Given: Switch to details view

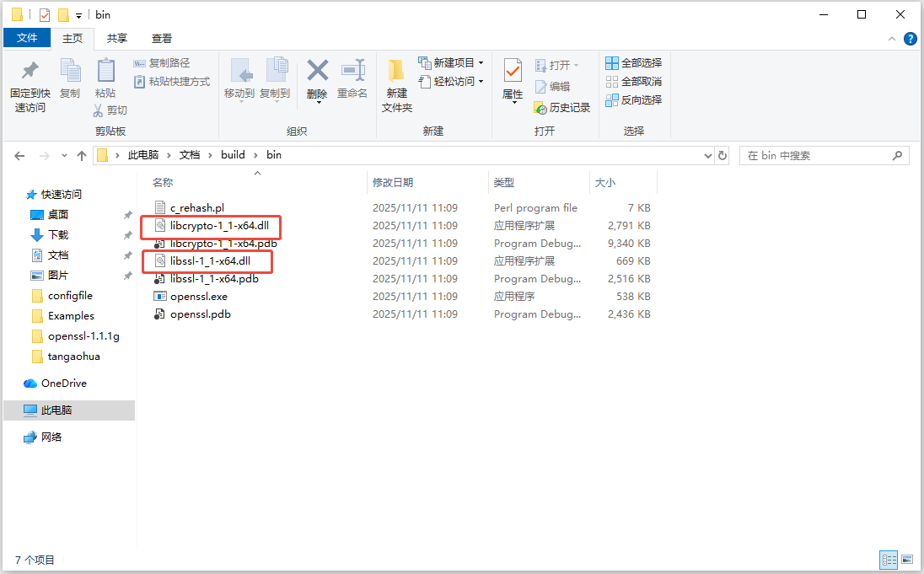Looking at the screenshot, I should 889,560.
